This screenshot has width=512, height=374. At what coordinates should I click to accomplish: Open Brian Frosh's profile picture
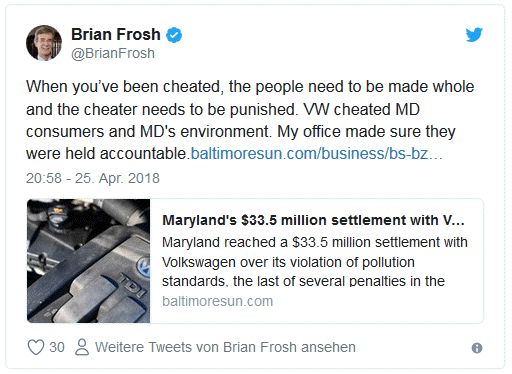(x=44, y=43)
